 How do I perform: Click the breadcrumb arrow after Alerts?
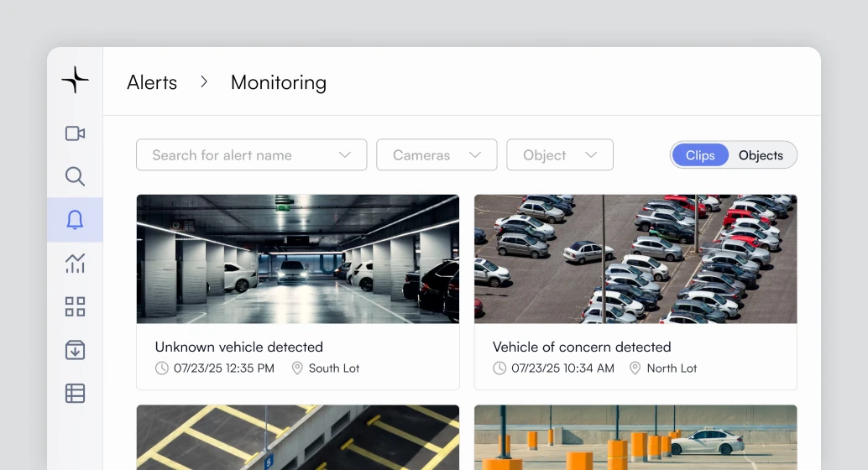point(204,82)
